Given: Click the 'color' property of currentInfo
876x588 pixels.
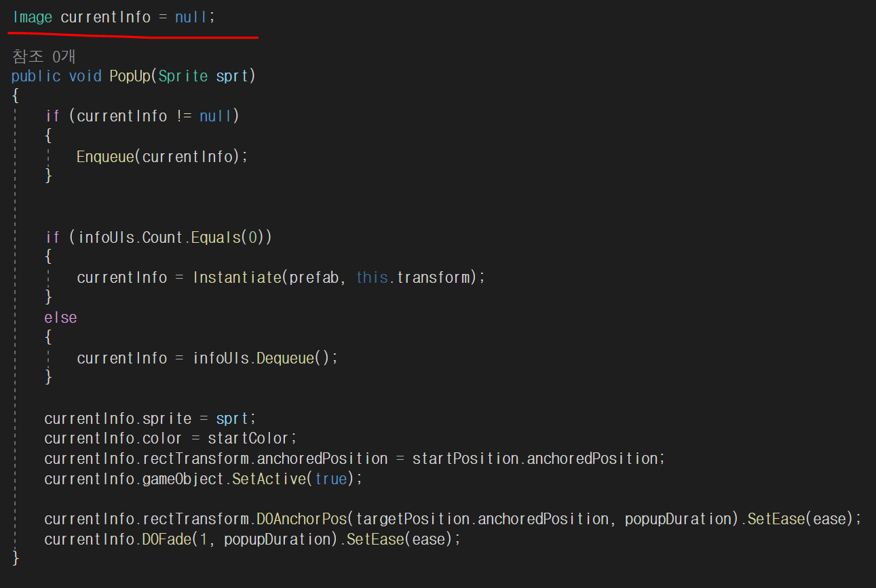Looking at the screenshot, I should (163, 438).
